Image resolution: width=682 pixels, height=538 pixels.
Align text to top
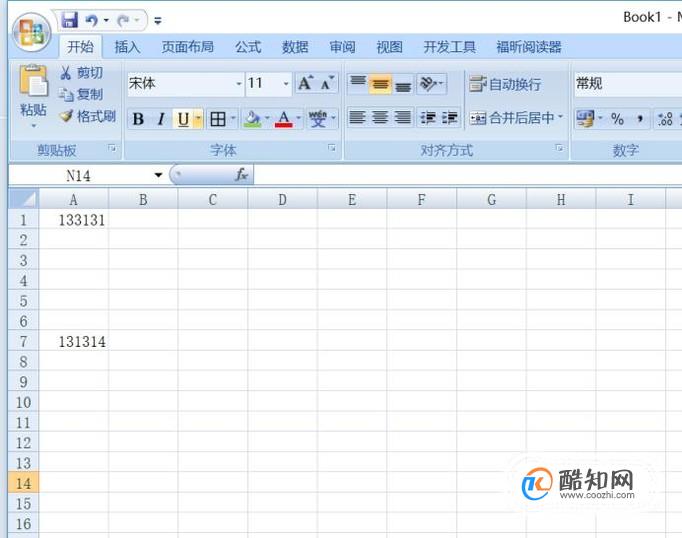click(358, 84)
